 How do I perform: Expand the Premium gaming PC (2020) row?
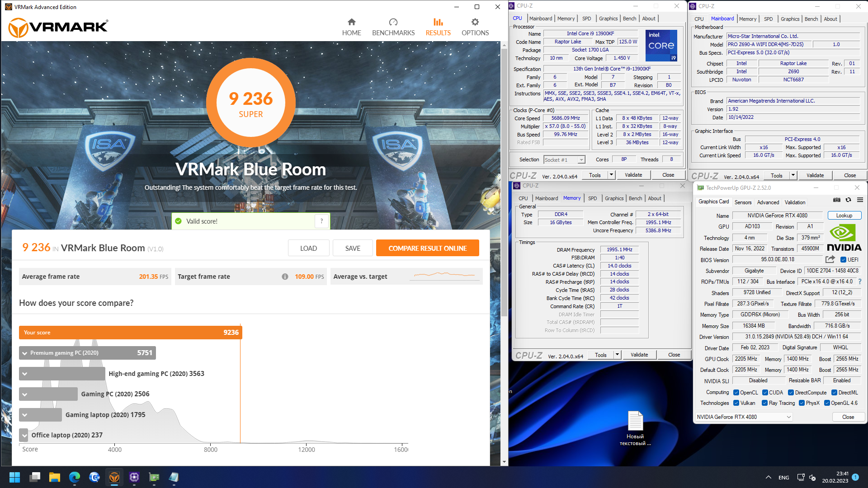(x=24, y=353)
